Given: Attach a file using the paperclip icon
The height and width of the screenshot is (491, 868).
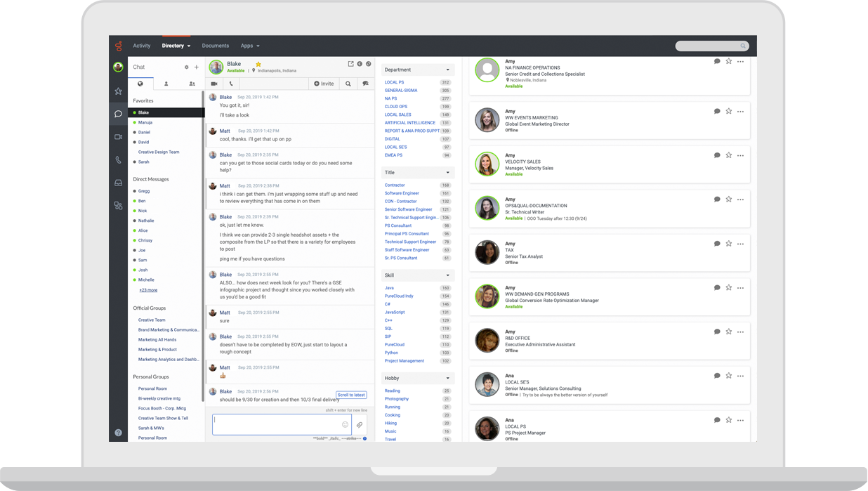Looking at the screenshot, I should coord(358,424).
